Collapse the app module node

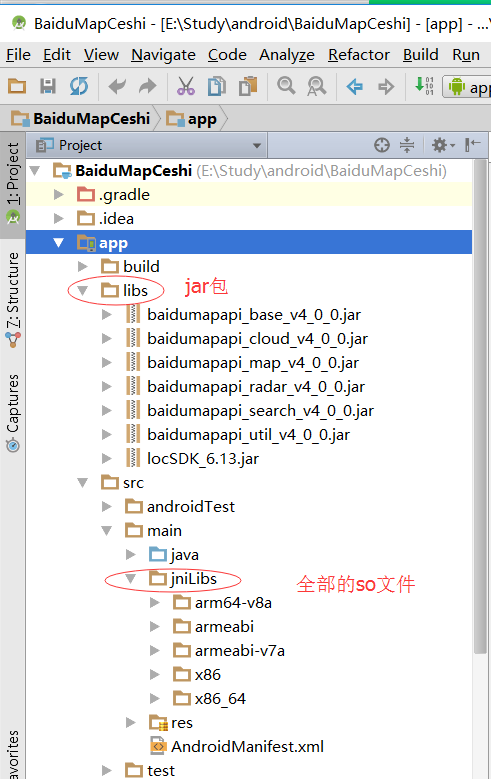59,242
